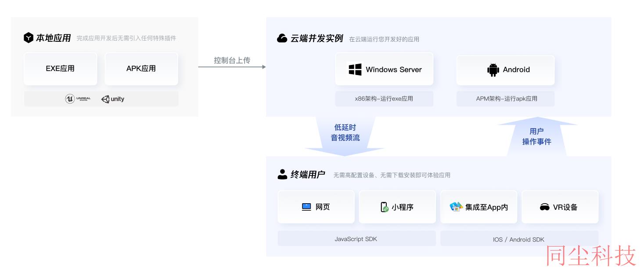Click the phone icon next to 小程序

click(385, 207)
